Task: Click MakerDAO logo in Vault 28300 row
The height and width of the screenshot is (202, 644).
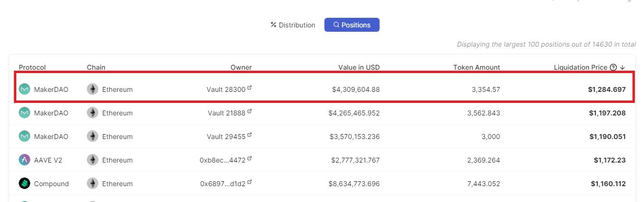Action: pyautogui.click(x=24, y=89)
